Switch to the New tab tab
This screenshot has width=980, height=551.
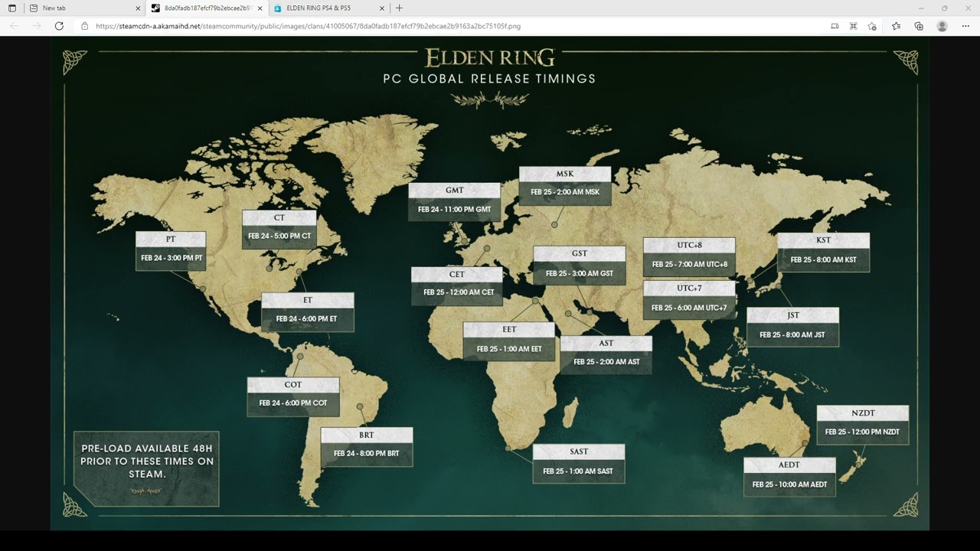(85, 8)
